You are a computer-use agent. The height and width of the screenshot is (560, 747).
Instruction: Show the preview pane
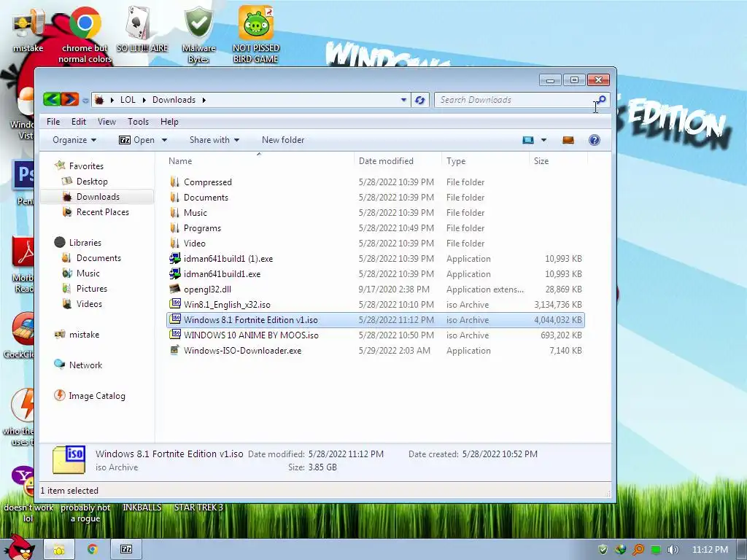568,140
